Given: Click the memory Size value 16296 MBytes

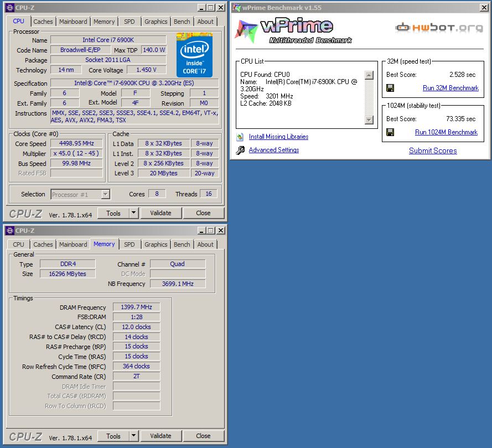Looking at the screenshot, I should coord(68,274).
